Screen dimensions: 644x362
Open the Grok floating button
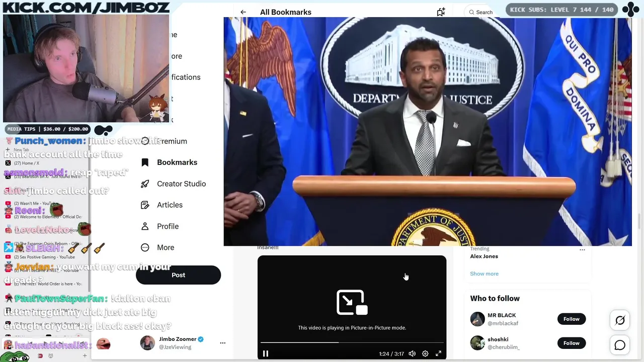pyautogui.click(x=620, y=320)
